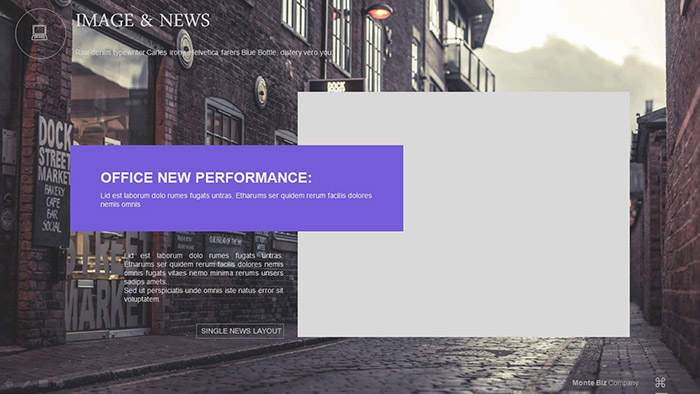Select the OFFICE NEW PERFORMANCE heading
This screenshot has height=394, width=700.
(x=206, y=178)
